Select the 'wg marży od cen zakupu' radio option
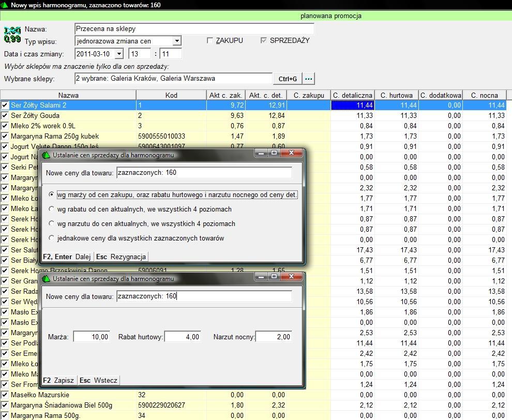 51,194
